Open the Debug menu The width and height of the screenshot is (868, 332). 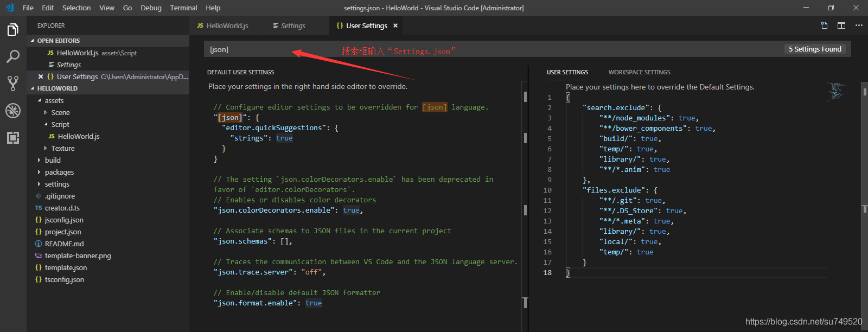(151, 8)
